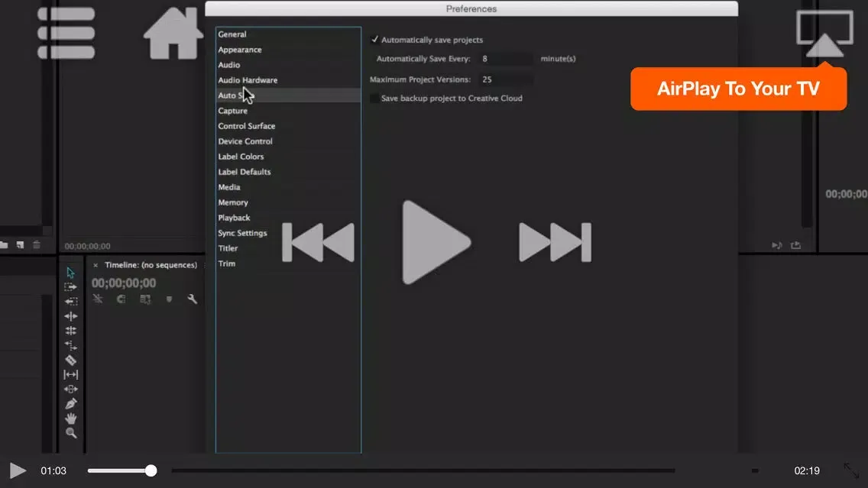
Task: Tap the AirPlay screen icon
Action: 824,33
